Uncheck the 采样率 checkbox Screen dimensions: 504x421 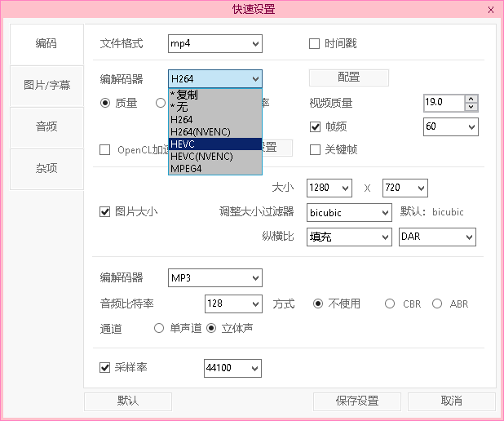[104, 368]
